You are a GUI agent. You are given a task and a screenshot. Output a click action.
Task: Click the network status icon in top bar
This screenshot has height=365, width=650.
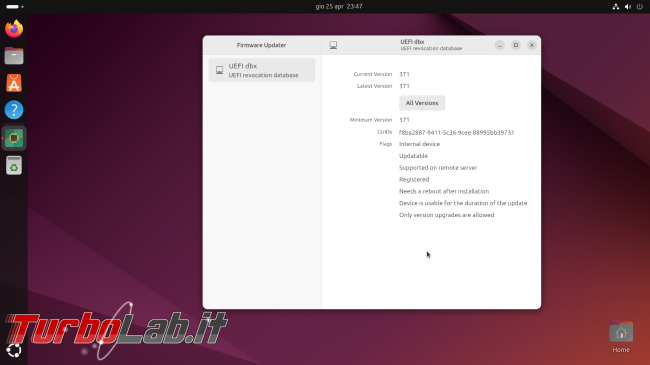point(616,7)
